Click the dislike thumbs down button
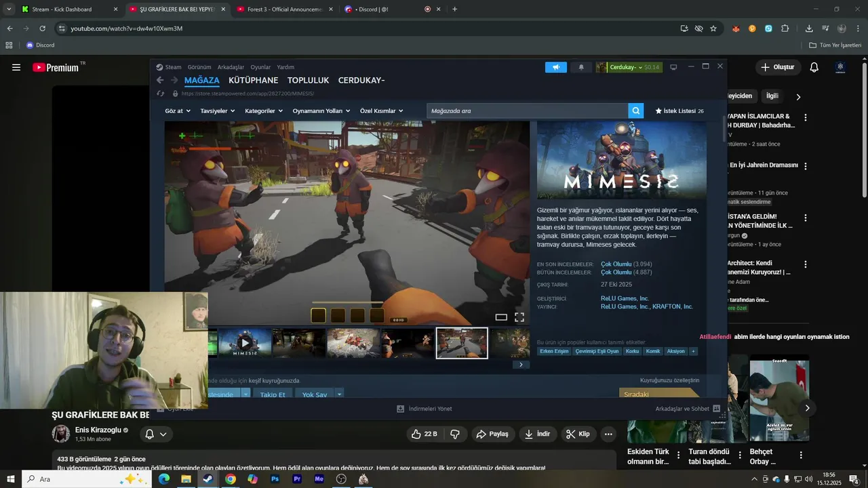The image size is (868, 488). pos(455,434)
